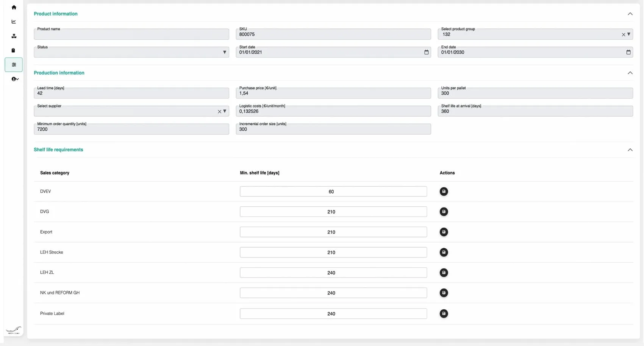The width and height of the screenshot is (644, 346).
Task: Click the Product name input field
Action: point(131,34)
